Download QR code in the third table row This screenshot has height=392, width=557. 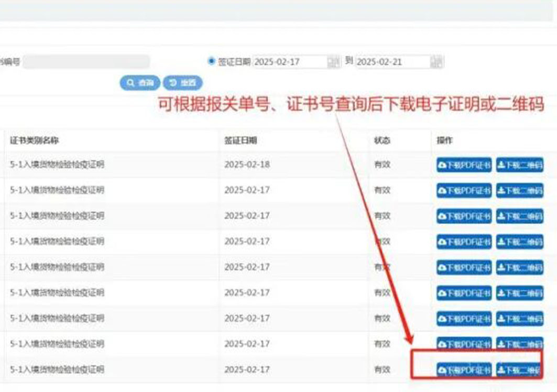pos(520,215)
